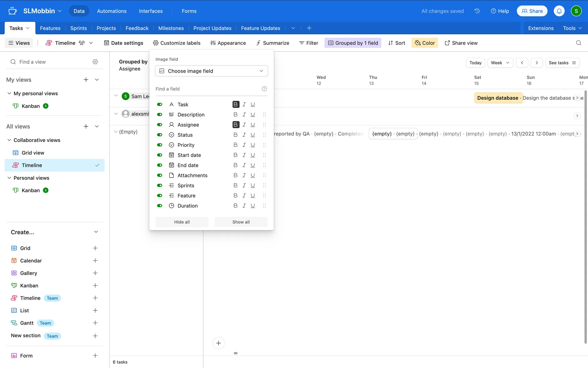Screen dimensions: 588x368
Task: Open view search settings gear icon
Action: coord(95,62)
